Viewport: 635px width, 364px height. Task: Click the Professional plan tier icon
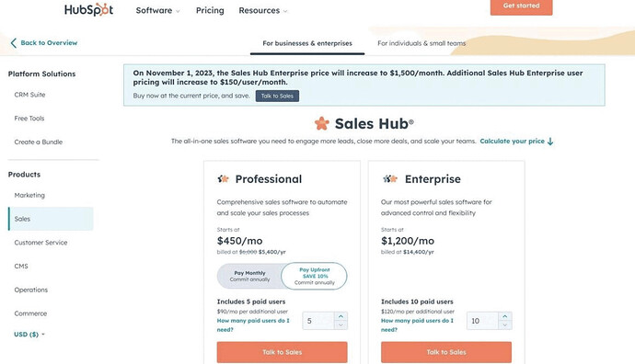[x=223, y=178]
